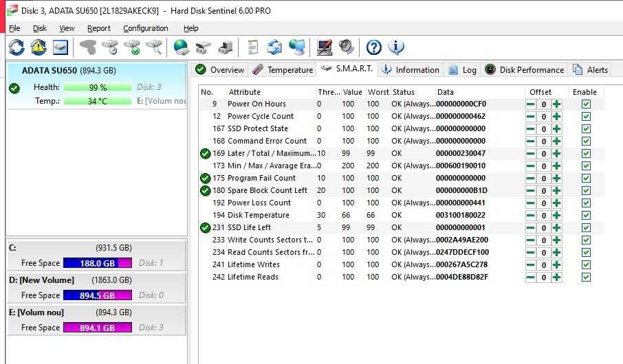Disable the SSD Life Left attribute checkbox
Image resolution: width=623 pixels, height=364 pixels.
pos(586,227)
